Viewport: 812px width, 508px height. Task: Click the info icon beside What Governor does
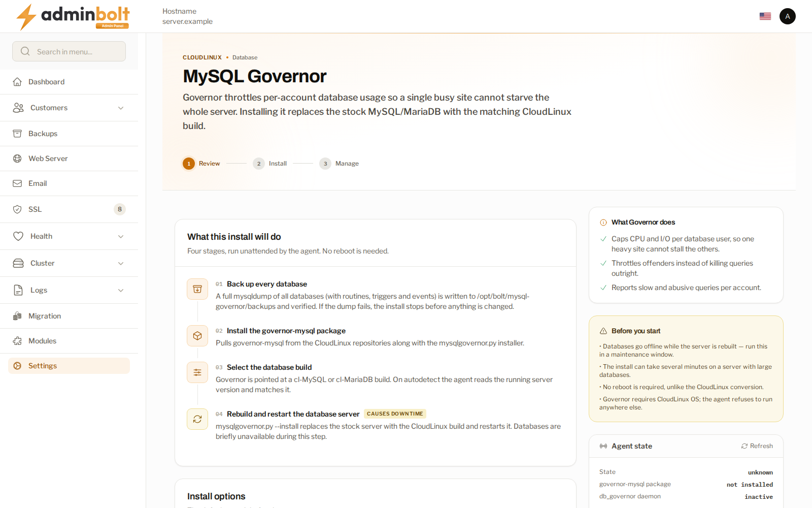[x=603, y=223]
